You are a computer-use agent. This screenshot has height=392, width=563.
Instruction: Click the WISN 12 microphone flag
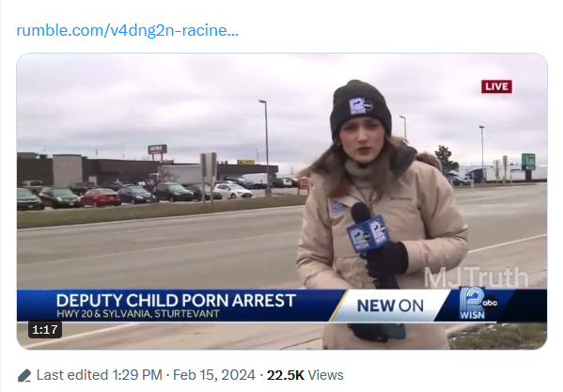click(368, 233)
